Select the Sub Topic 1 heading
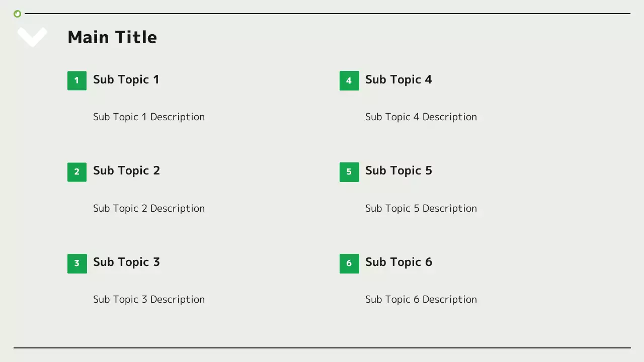The height and width of the screenshot is (362, 644). pos(126,79)
